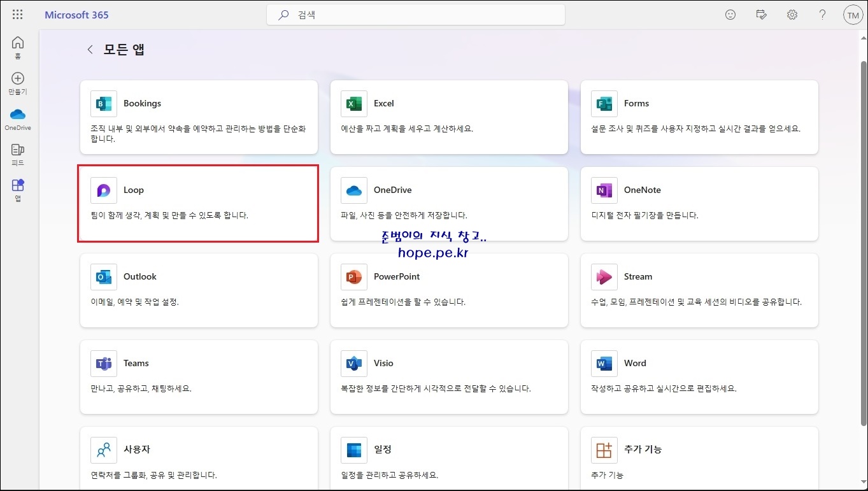This screenshot has width=868, height=491.
Task: Click description '일정을 관리하고 공유하세요.'
Action: pyautogui.click(x=390, y=475)
